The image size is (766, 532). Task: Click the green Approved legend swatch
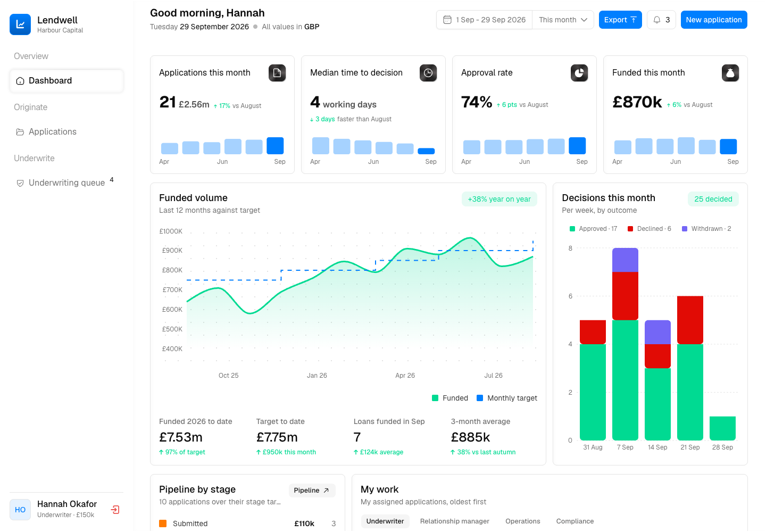coord(572,229)
